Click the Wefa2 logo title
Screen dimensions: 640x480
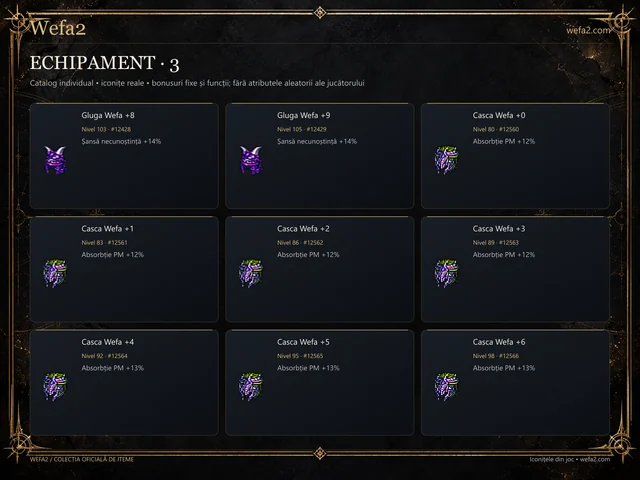58,28
